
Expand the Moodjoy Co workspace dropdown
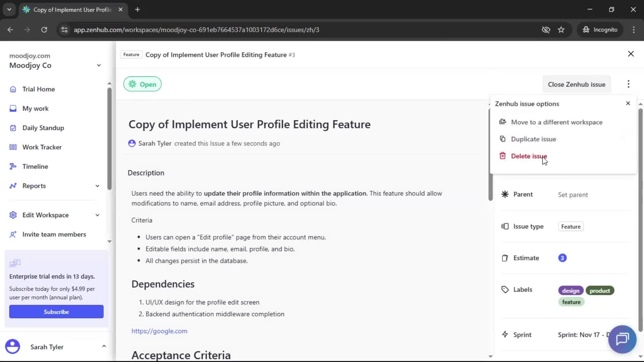pyautogui.click(x=99, y=65)
